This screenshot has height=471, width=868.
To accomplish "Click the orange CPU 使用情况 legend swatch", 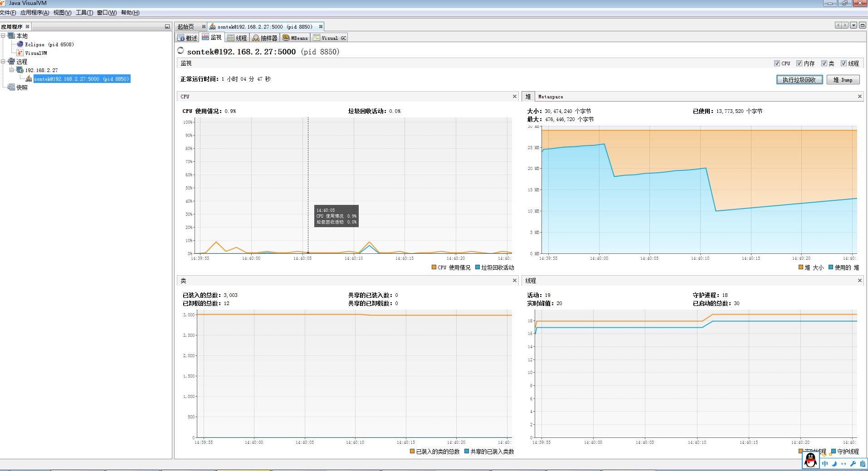I will click(x=434, y=267).
